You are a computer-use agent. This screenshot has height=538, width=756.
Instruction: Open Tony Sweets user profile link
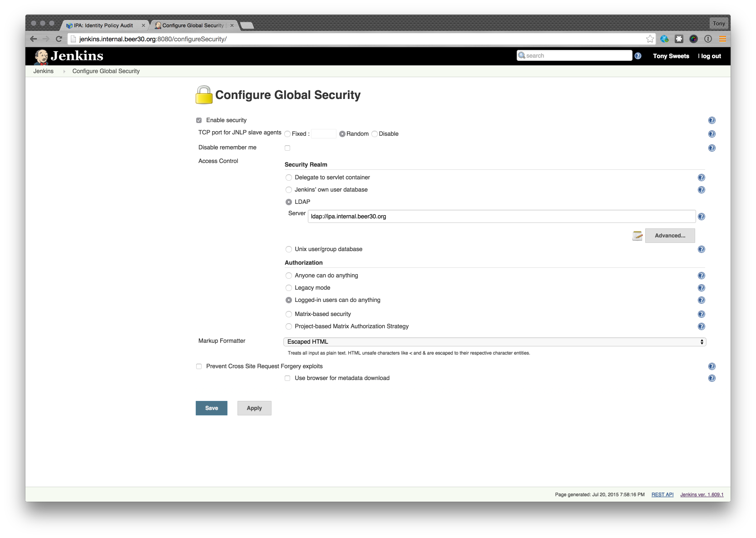click(671, 56)
